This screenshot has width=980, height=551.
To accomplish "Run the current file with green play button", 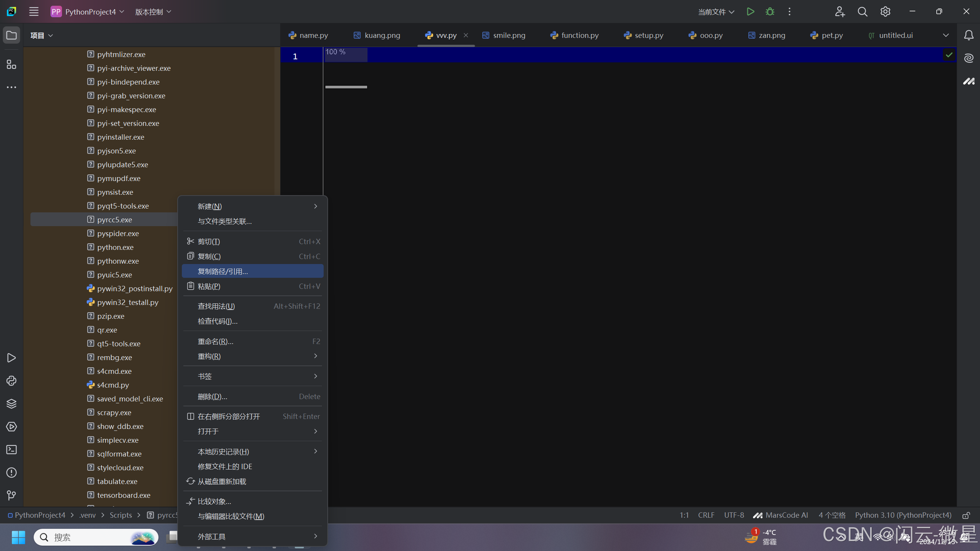I will tap(750, 11).
